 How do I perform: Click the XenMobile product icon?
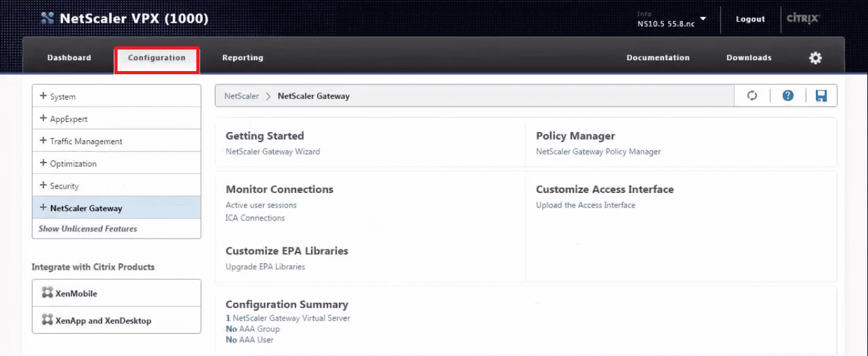coord(47,293)
